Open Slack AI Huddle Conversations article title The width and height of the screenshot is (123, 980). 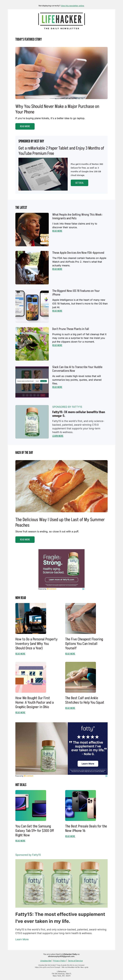click(77, 369)
